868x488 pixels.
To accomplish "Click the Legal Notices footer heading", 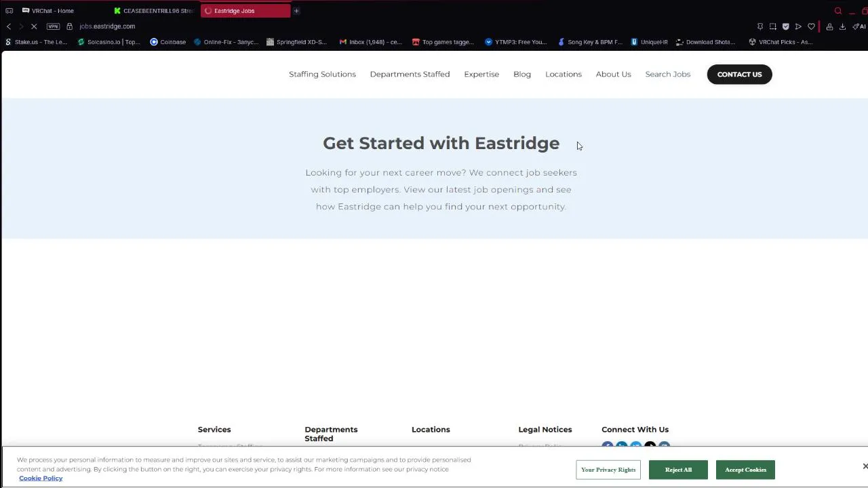I will (545, 430).
